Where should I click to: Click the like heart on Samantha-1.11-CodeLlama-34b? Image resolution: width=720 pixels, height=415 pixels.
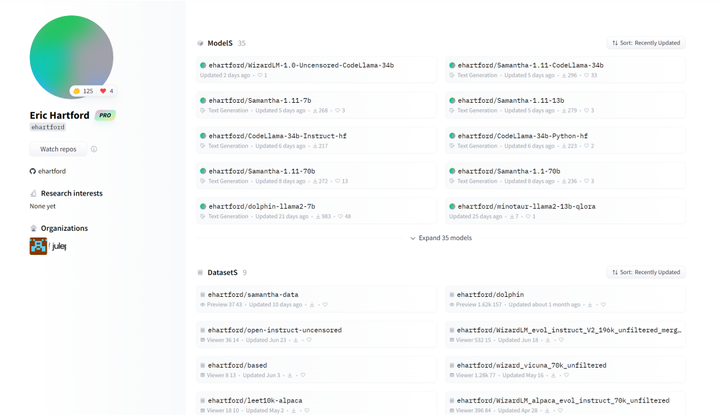click(x=586, y=75)
